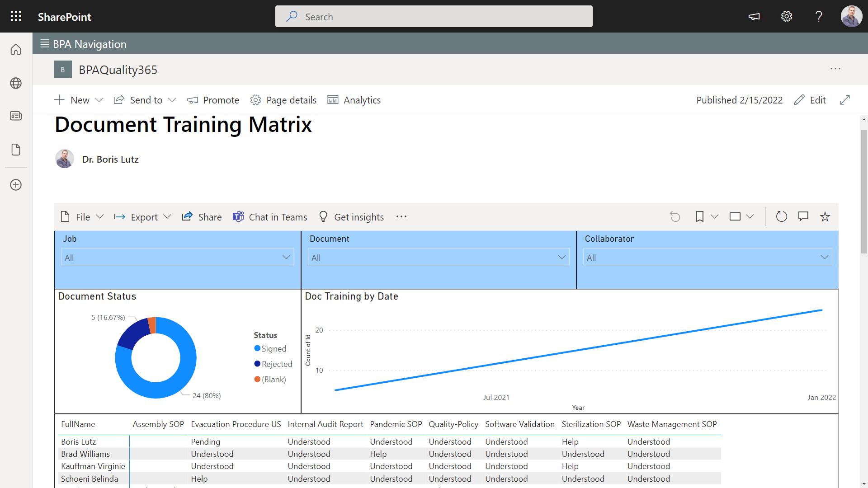The image size is (868, 488).
Task: Open more report options ellipsis
Action: (x=401, y=217)
